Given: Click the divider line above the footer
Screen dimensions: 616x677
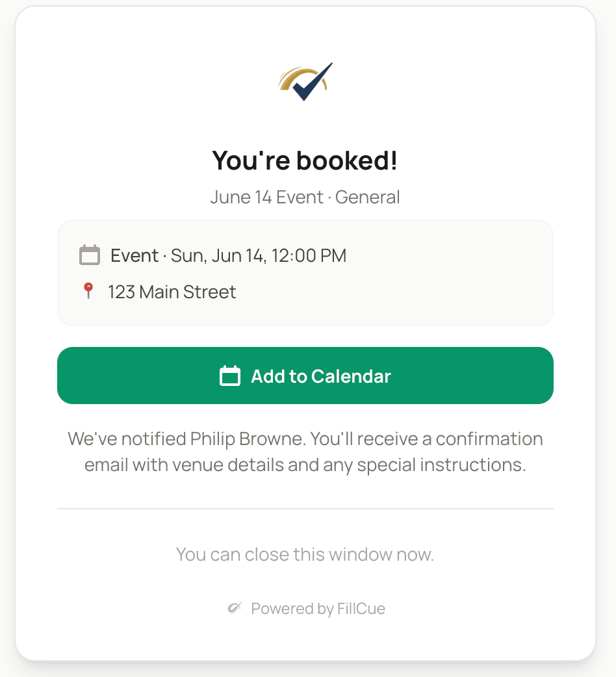Looking at the screenshot, I should 305,507.
